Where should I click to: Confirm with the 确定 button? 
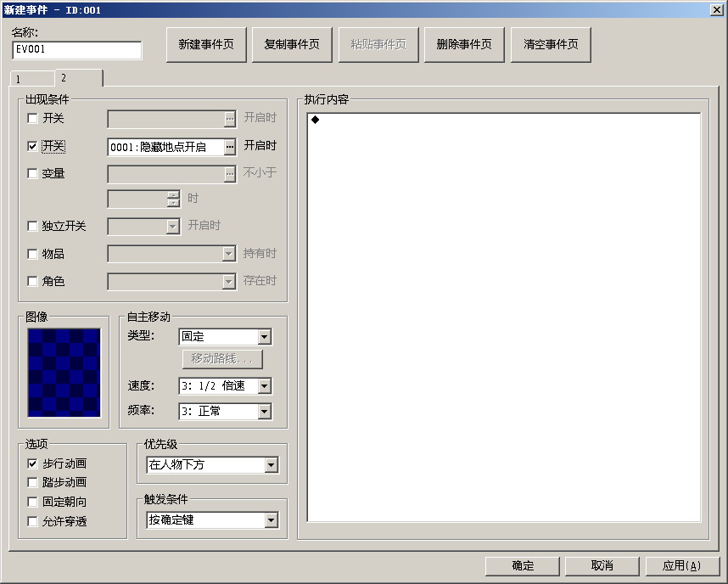tap(523, 566)
